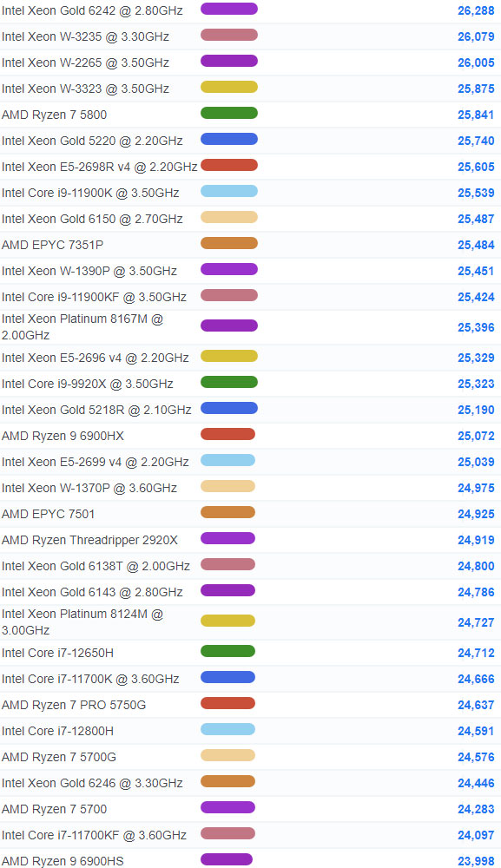Screen dimensions: 501x868
Task: Open Intel Xeon E5-2699 v4 @ 2.20GHz
Action: point(96,462)
